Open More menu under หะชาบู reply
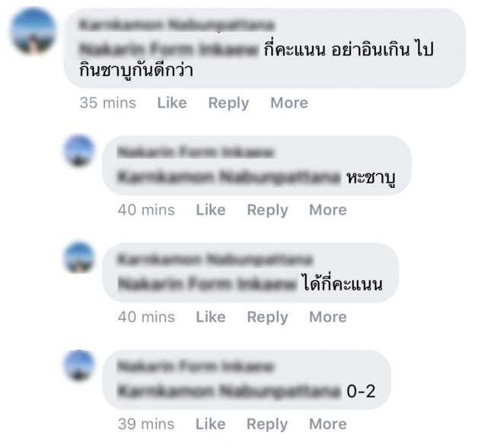The image size is (478, 448). click(x=328, y=210)
